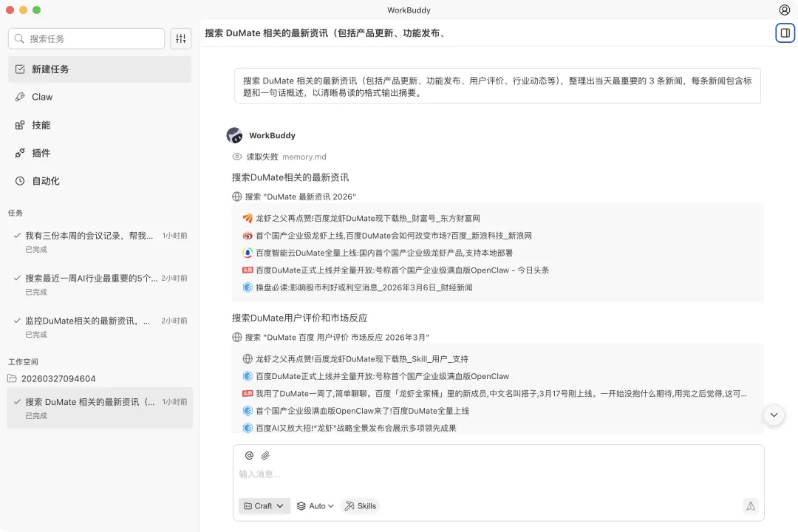Open result 龙虾之父再点赞 Skill_用户_支持

pos(362,359)
